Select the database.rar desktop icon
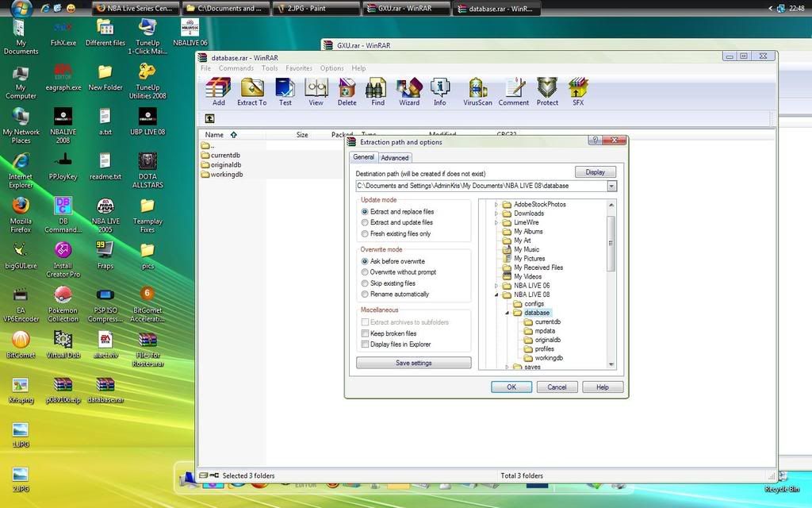This screenshot has width=812, height=508. (x=105, y=390)
